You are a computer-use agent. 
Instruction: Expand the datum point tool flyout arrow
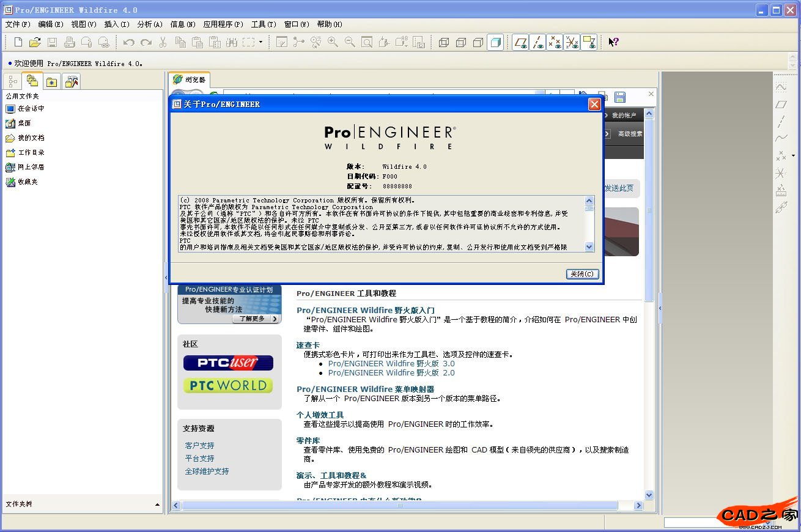pos(793,156)
